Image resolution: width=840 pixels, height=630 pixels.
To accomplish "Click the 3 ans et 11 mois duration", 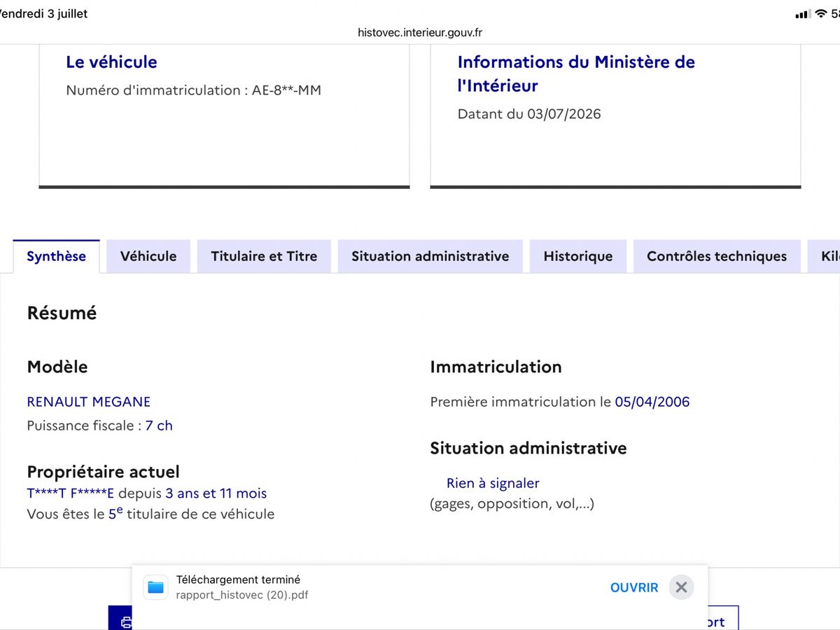I will point(216,493).
